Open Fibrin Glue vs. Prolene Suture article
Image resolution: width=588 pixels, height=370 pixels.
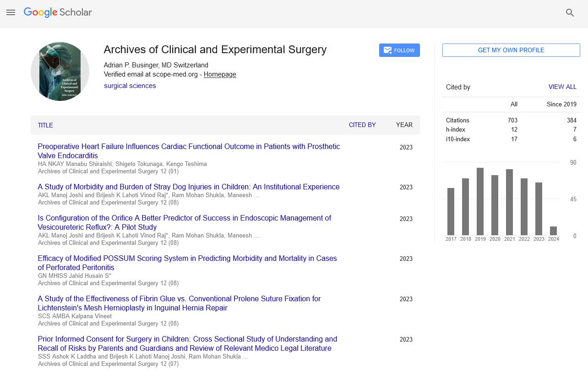coord(179,303)
